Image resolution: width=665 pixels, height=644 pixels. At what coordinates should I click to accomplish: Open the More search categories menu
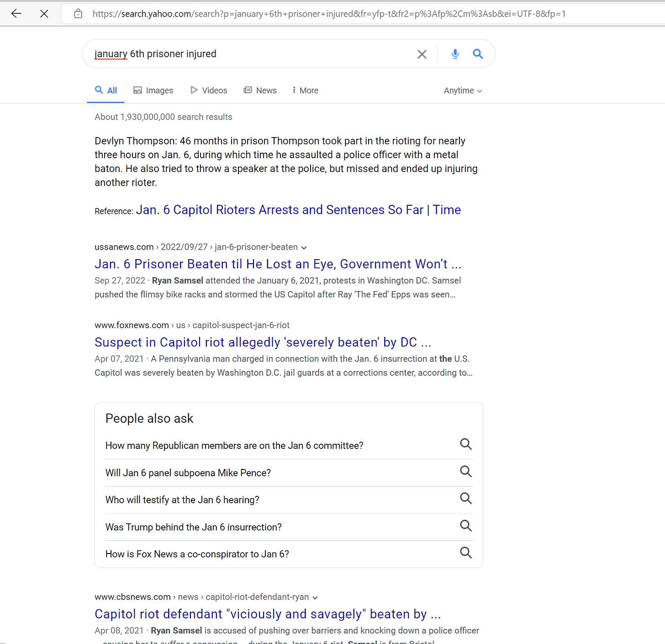point(305,90)
